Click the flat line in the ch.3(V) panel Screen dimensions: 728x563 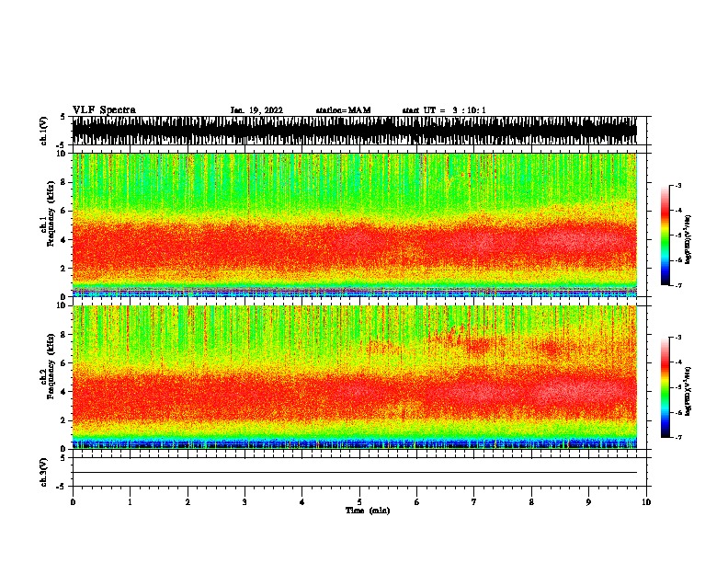coord(354,473)
